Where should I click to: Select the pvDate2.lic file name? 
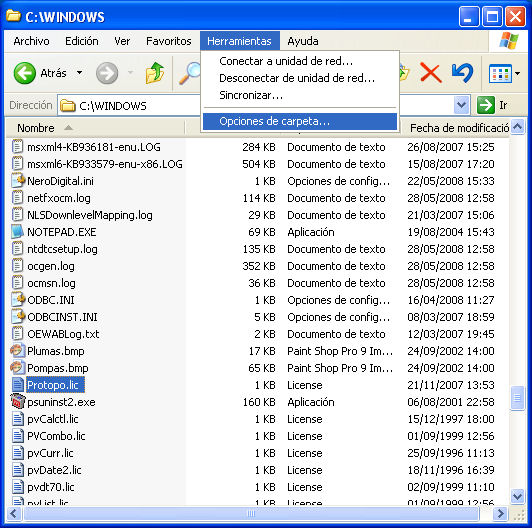[54, 470]
